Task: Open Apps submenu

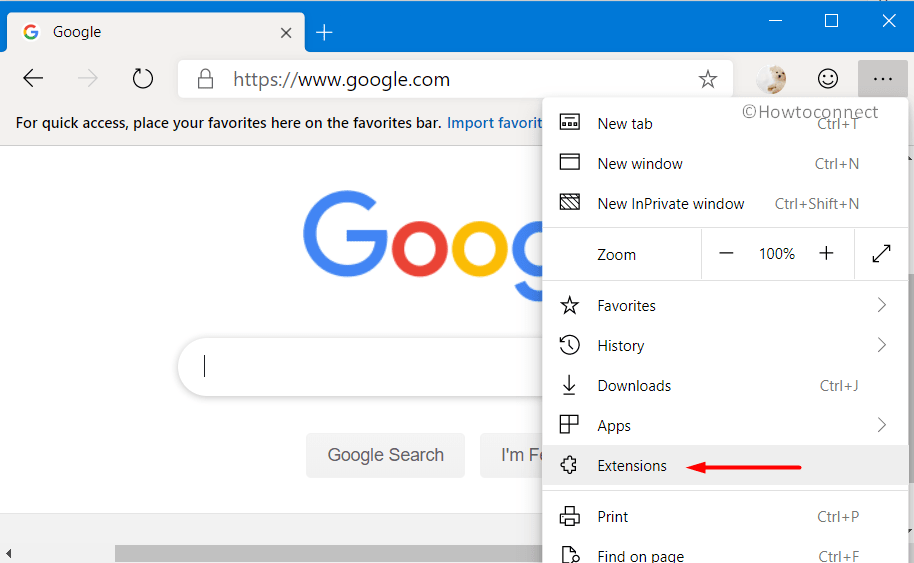Action: coord(725,425)
